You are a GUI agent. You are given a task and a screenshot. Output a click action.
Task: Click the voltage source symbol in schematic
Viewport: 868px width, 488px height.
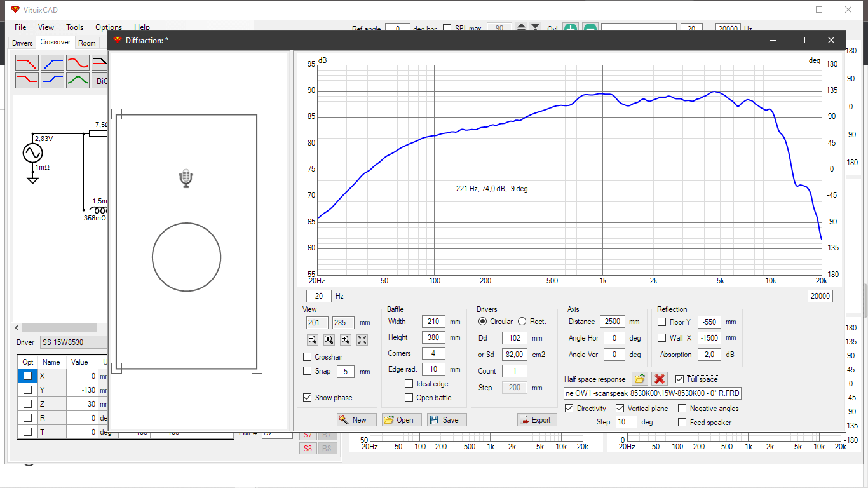tap(32, 153)
